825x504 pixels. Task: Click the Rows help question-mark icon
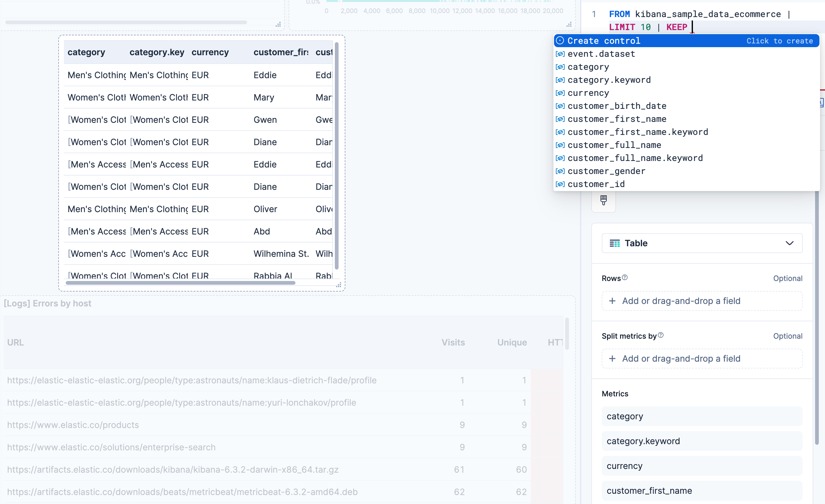coord(625,278)
